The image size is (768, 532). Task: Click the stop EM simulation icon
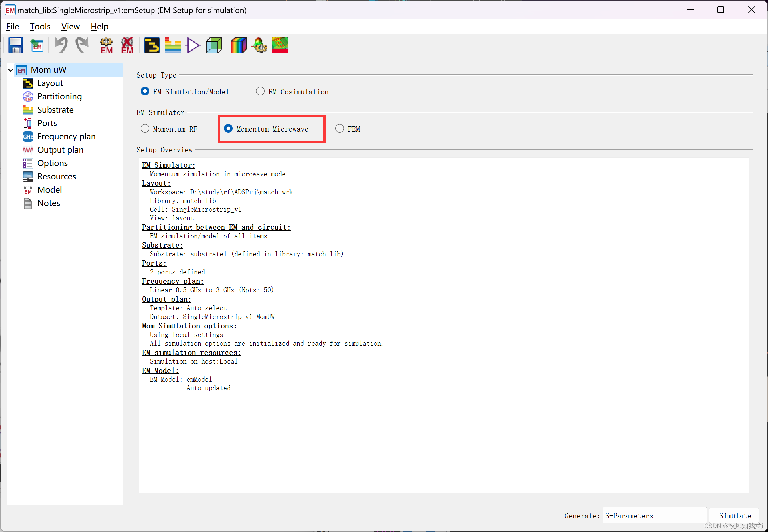[x=127, y=45]
